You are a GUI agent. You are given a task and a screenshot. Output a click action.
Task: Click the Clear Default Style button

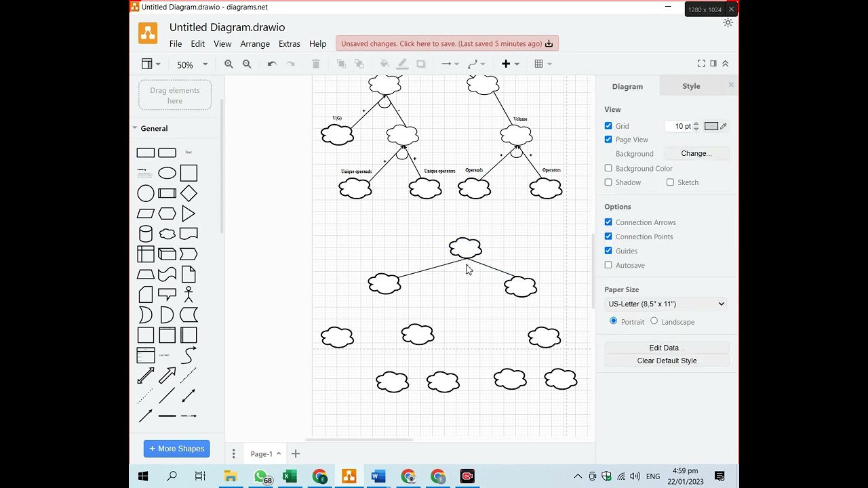pos(667,361)
